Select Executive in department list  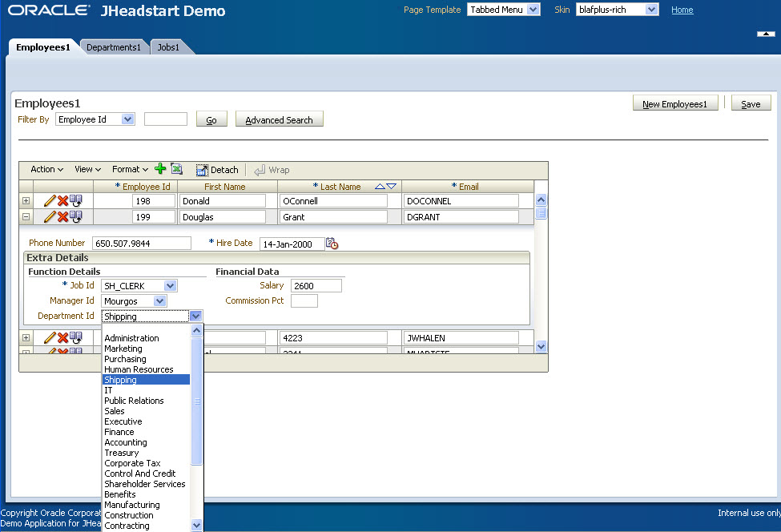click(146, 421)
